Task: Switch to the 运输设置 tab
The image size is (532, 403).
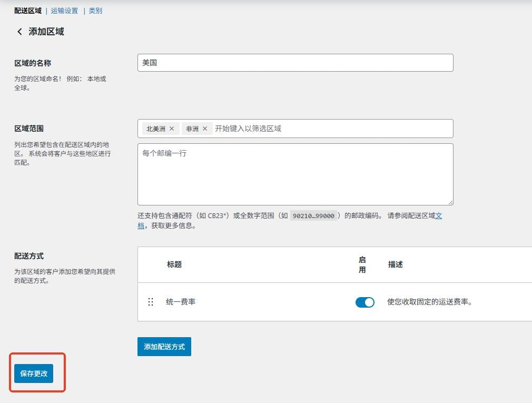Action: (63, 10)
